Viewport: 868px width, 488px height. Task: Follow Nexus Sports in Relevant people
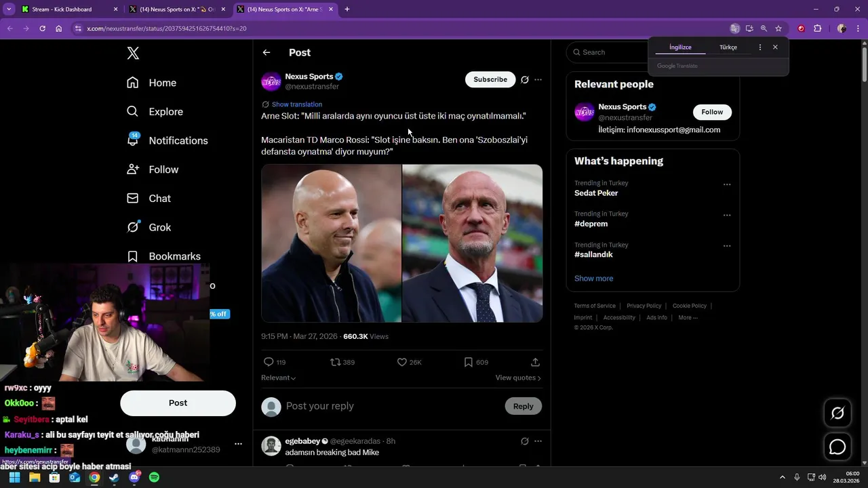coord(712,112)
